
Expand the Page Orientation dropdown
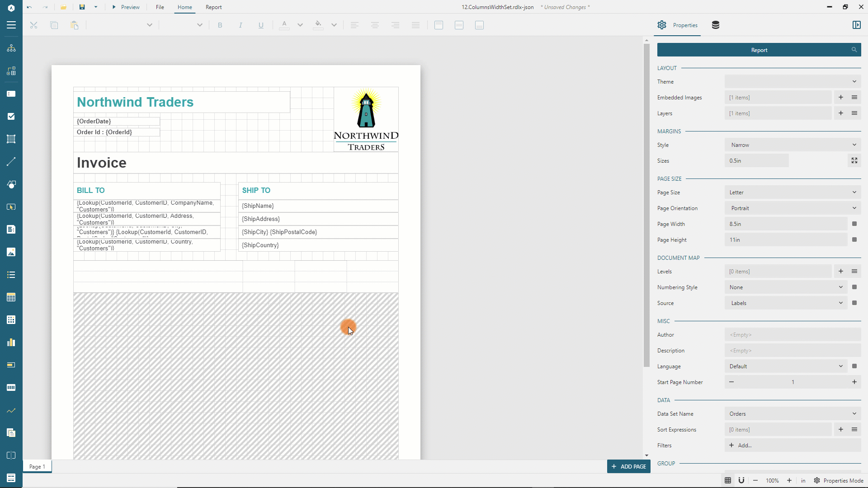[x=793, y=208]
